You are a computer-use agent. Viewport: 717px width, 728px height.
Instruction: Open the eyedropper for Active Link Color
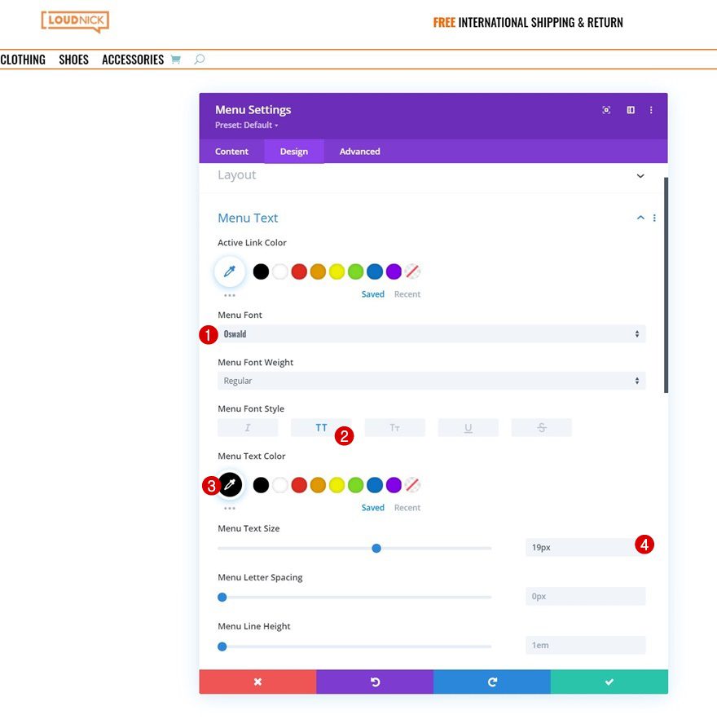click(x=229, y=271)
